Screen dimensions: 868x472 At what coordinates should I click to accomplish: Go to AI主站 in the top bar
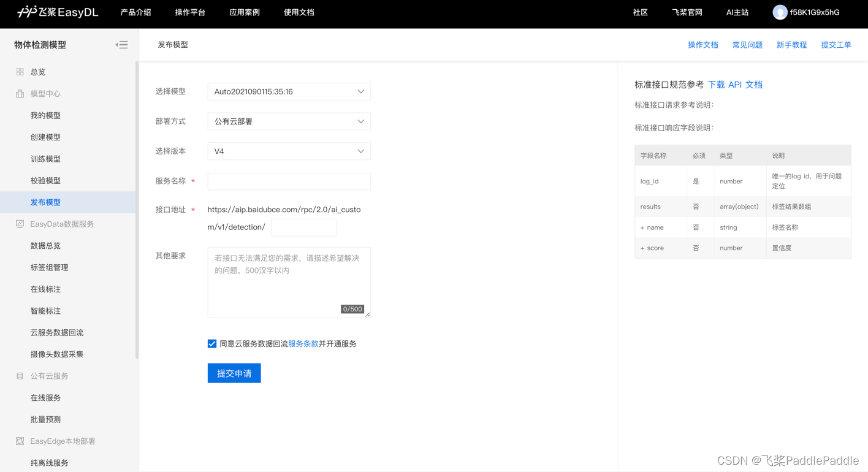click(x=737, y=12)
